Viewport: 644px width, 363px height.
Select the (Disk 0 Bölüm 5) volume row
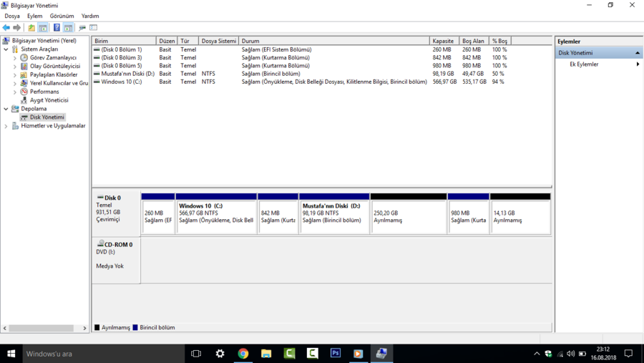point(300,65)
